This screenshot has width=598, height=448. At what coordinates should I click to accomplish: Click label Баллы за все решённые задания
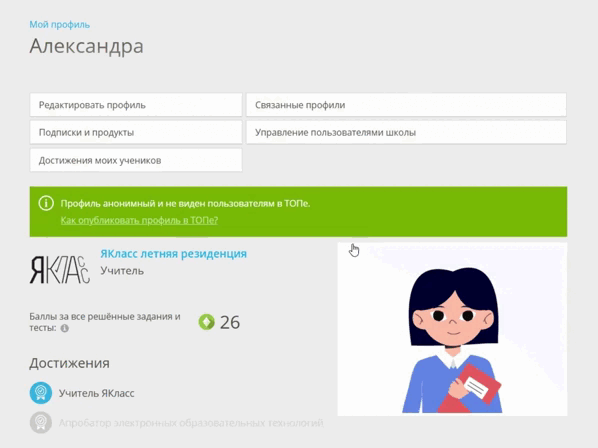(x=105, y=322)
